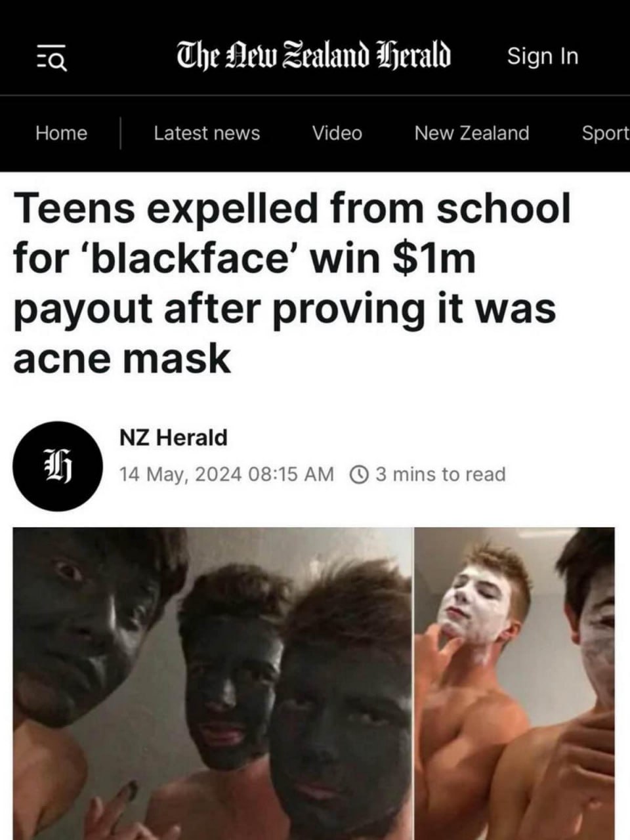Viewport: 630px width, 840px height.
Task: Click the 'acne mask' headline text
Action: [x=122, y=360]
